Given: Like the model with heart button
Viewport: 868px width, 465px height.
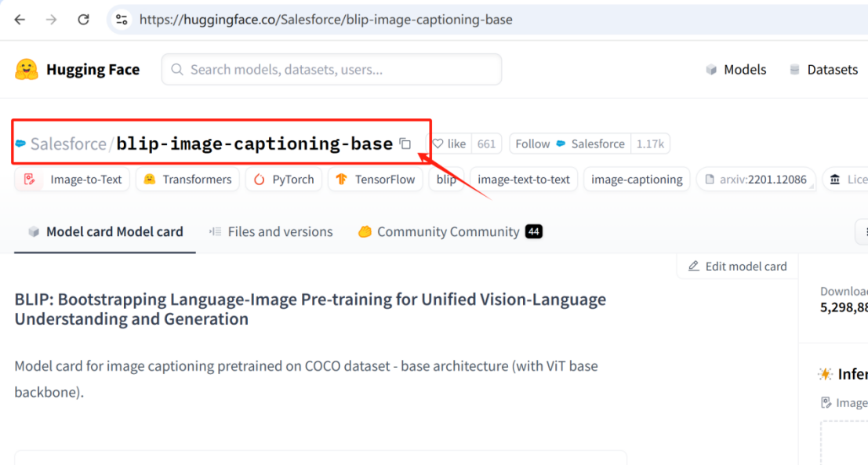Looking at the screenshot, I should point(450,143).
